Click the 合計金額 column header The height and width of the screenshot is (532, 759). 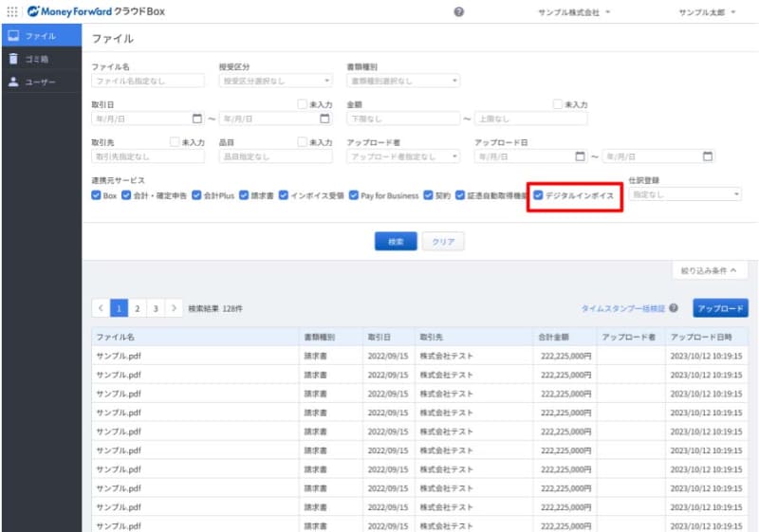pyautogui.click(x=565, y=337)
